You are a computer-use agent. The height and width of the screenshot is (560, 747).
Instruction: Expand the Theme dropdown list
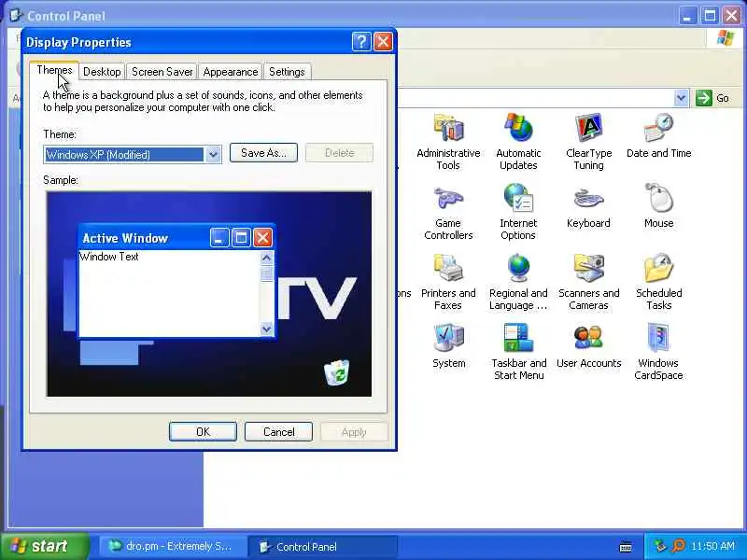pyautogui.click(x=213, y=155)
